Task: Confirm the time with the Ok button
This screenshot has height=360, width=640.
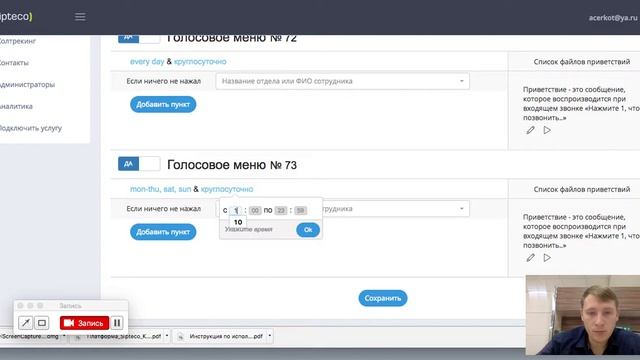Action: [x=308, y=230]
